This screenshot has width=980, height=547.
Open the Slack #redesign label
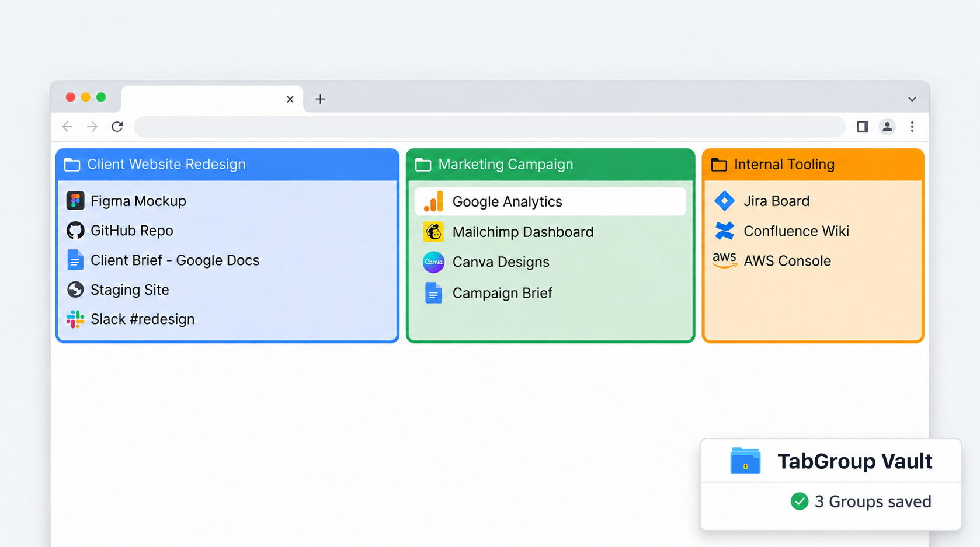click(x=143, y=319)
